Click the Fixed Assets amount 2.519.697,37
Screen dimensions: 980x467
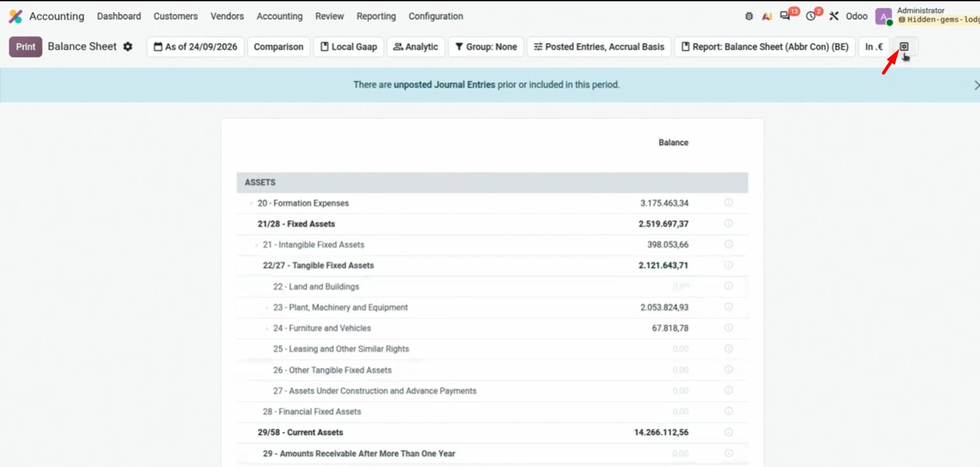(663, 224)
